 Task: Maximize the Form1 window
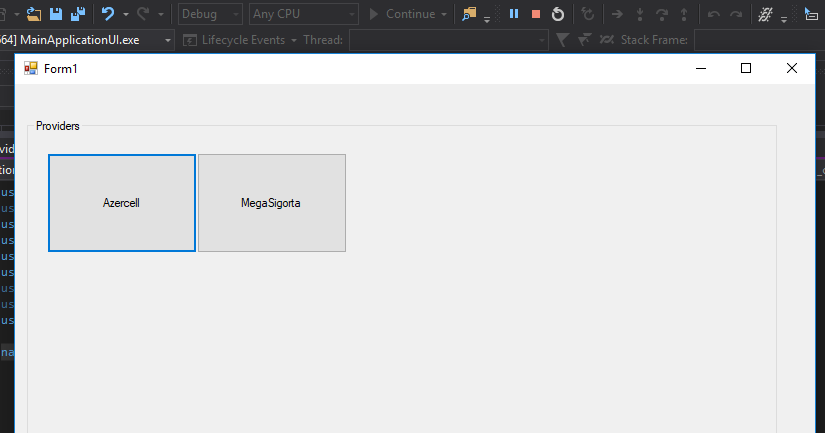(746, 68)
